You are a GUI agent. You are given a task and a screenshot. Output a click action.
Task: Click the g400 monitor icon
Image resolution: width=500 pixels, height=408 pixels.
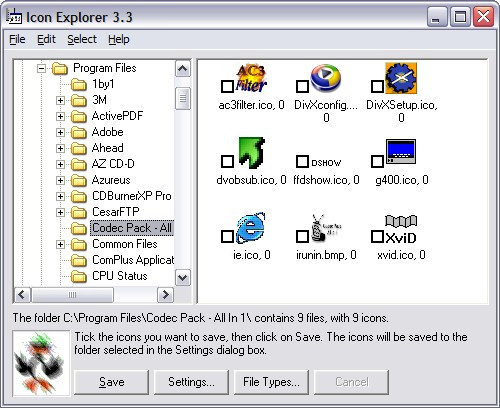tap(401, 152)
